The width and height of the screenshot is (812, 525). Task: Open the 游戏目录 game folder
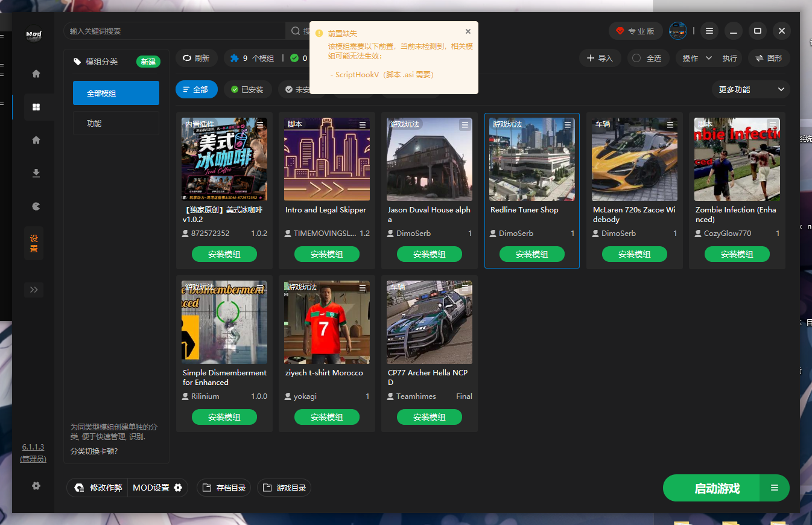(284, 488)
